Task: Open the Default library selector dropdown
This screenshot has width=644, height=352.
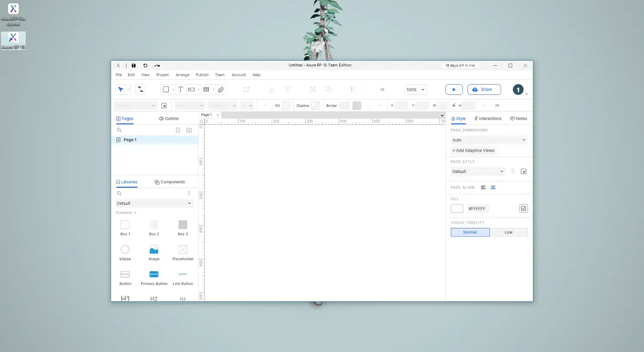Action: (x=154, y=203)
